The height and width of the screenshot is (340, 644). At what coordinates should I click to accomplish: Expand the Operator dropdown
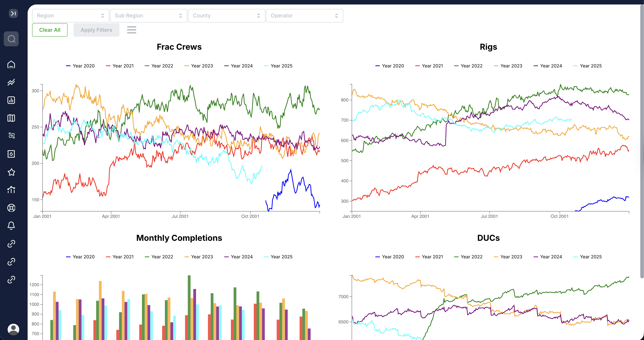304,16
